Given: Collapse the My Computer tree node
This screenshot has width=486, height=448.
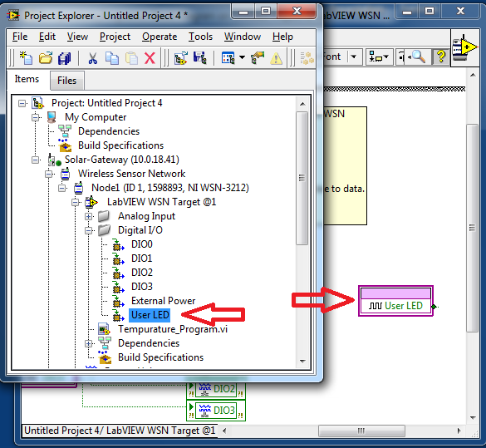Looking at the screenshot, I should click(36, 117).
